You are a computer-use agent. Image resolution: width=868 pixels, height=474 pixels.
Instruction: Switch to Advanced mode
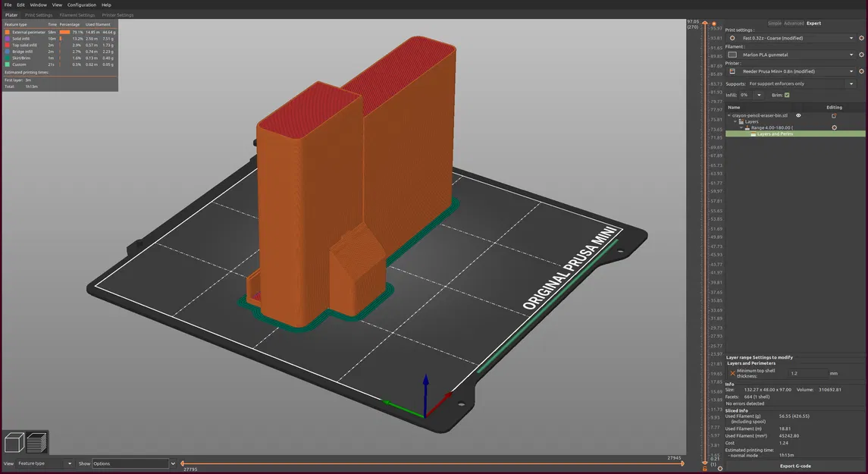(x=793, y=24)
